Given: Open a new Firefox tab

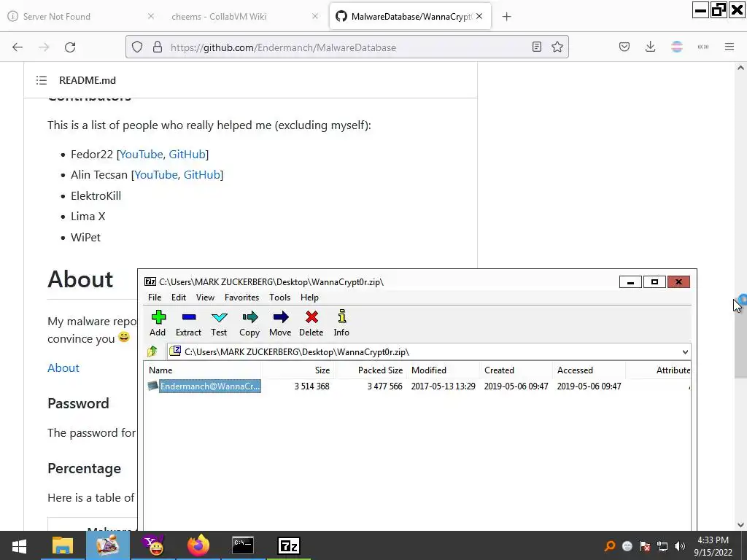Looking at the screenshot, I should point(506,17).
